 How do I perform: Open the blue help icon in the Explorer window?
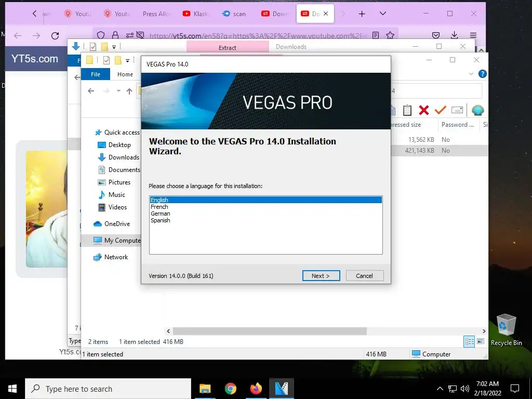point(482,74)
